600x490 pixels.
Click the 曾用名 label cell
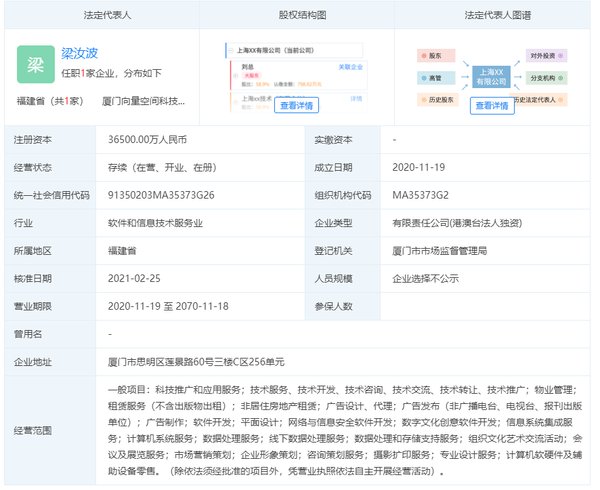pyautogui.click(x=50, y=334)
